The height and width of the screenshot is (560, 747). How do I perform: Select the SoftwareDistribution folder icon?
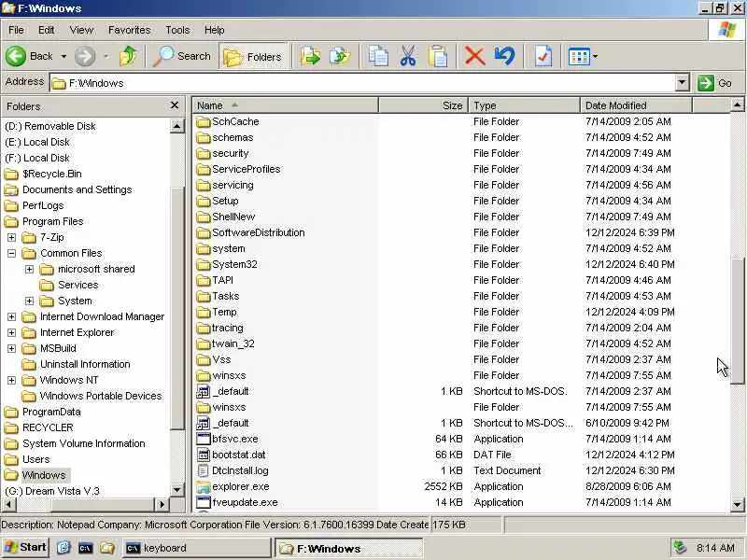[x=204, y=232]
